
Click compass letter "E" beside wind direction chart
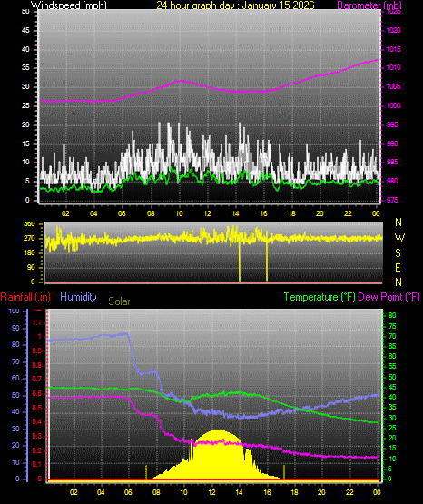click(x=398, y=267)
